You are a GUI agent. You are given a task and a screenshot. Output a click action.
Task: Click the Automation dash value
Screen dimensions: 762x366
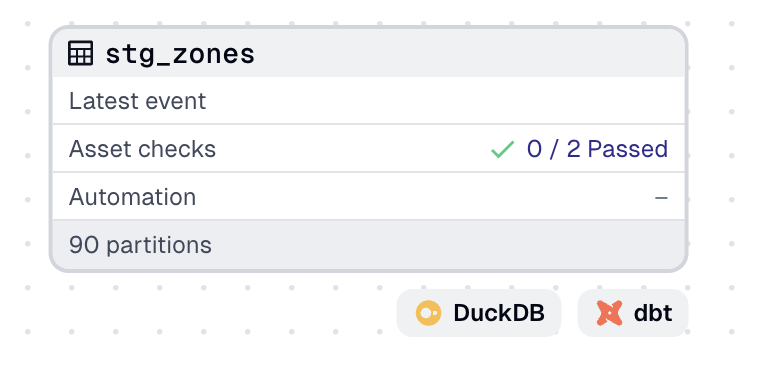click(661, 197)
